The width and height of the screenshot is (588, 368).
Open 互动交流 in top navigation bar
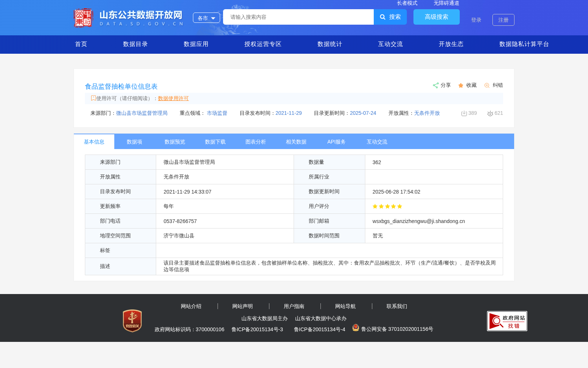[x=391, y=44]
